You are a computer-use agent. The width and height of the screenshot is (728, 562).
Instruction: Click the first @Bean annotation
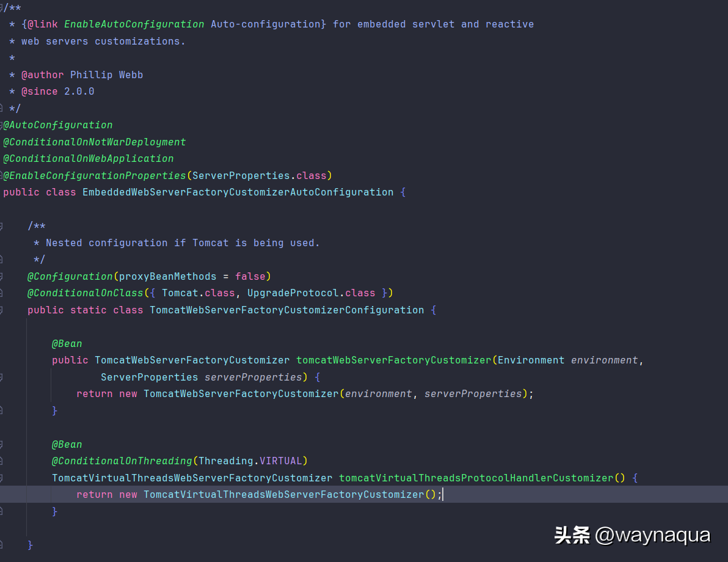67,344
